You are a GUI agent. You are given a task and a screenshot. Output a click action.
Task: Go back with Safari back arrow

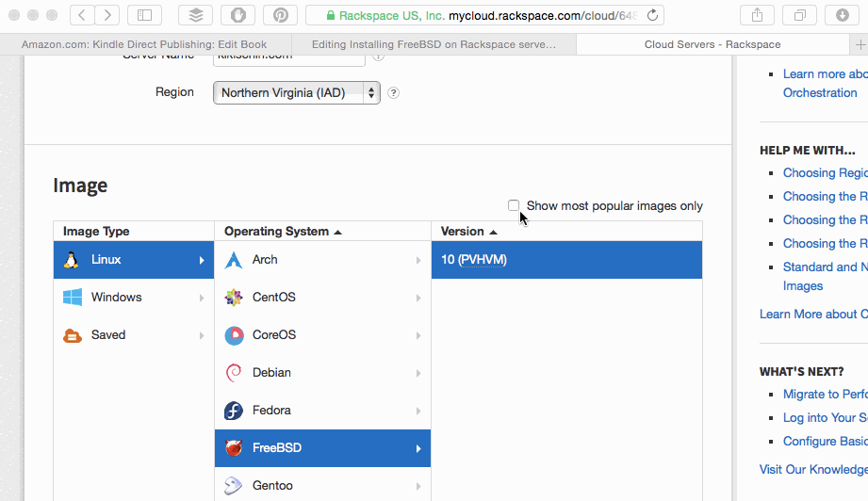[82, 15]
